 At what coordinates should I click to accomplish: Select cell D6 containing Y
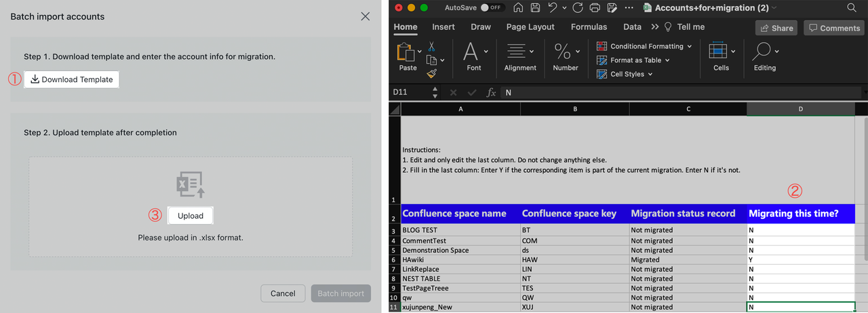[800, 259]
